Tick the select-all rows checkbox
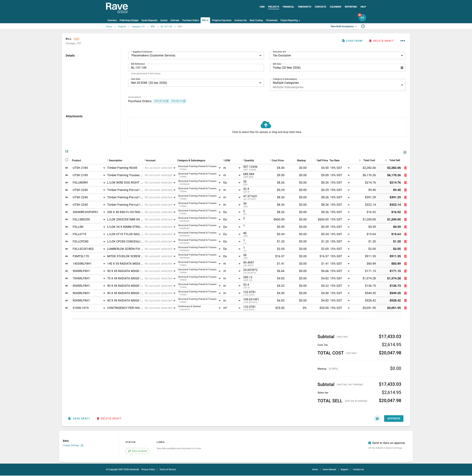The image size is (472, 476). click(67, 160)
